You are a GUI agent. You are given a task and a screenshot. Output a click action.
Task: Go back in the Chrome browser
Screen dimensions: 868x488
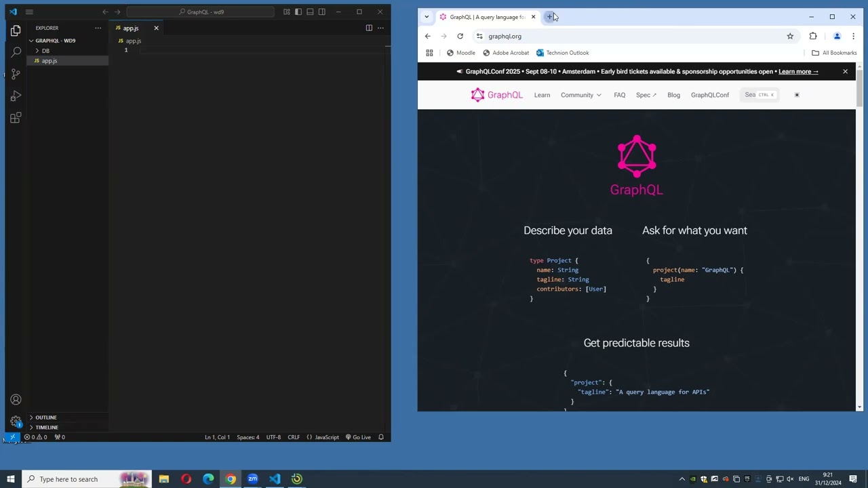coord(427,36)
